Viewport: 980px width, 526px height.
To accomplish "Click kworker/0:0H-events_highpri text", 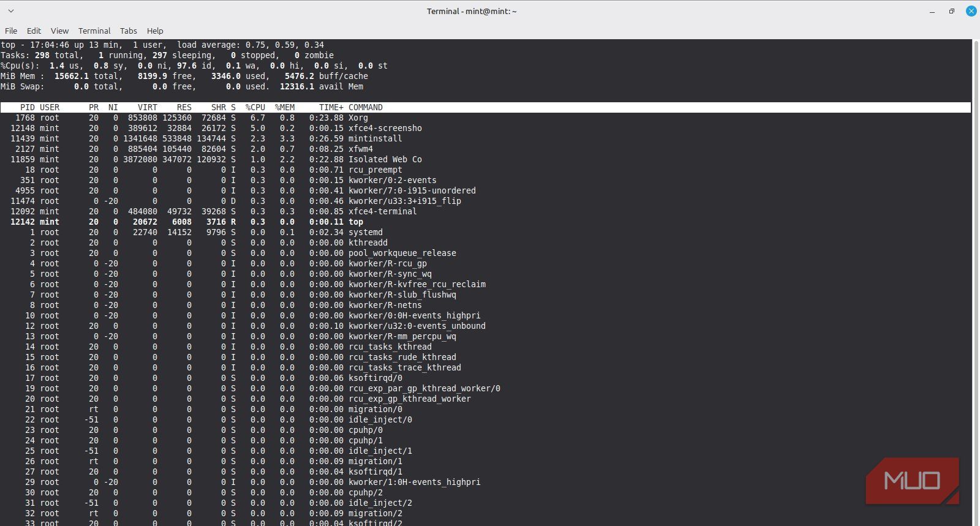I will pyautogui.click(x=415, y=315).
